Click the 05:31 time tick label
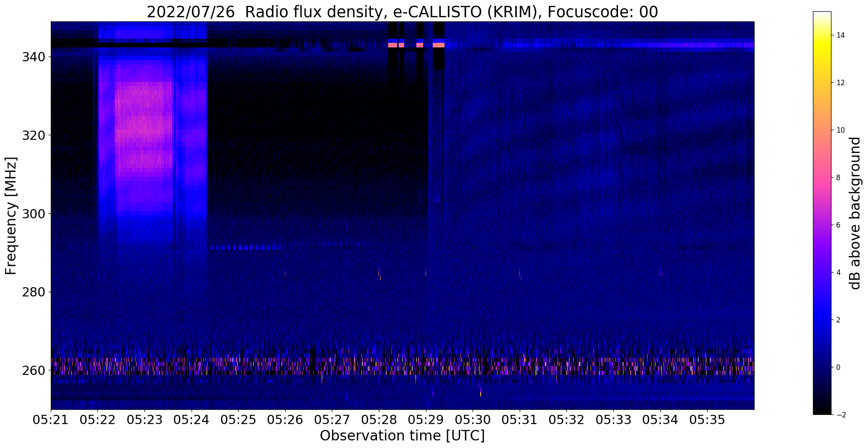This screenshot has height=448, width=868. pyautogui.click(x=520, y=420)
